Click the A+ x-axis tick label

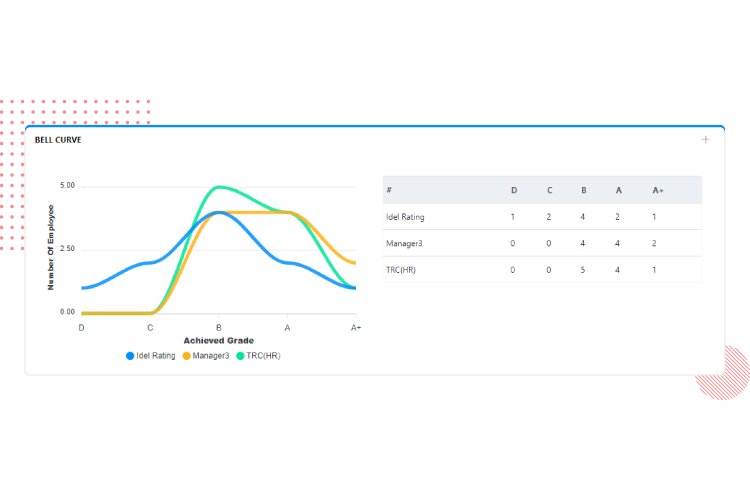355,328
